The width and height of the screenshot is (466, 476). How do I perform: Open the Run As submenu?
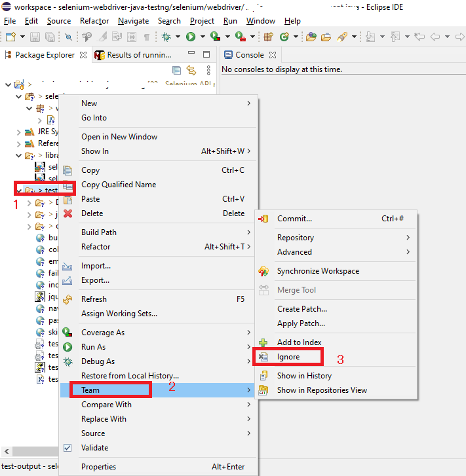tap(157, 347)
